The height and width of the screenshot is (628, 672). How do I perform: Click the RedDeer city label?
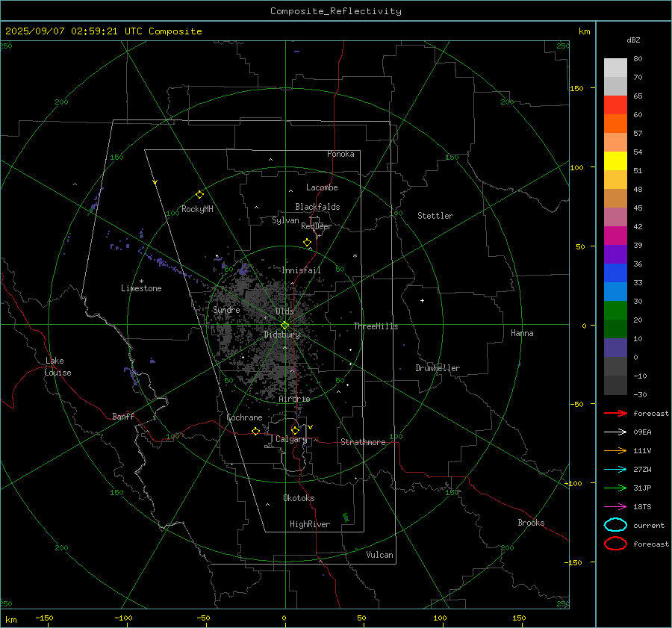(317, 226)
